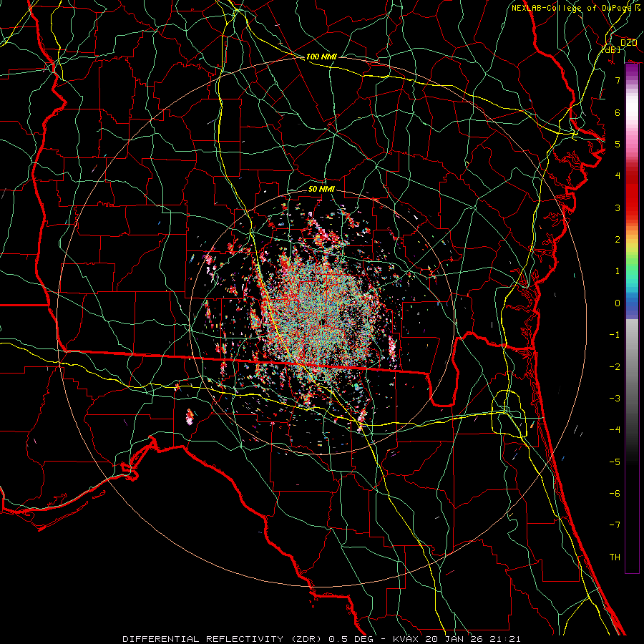Click the 4 value on color scale
Image resolution: width=644 pixels, height=644 pixels.
[618, 176]
